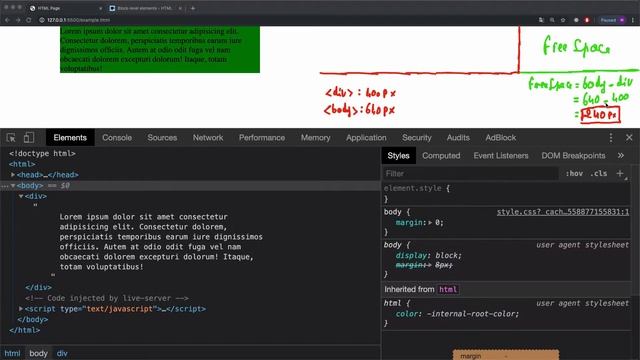Click the zoom magnifier icon in address bar
Image resolution: width=640 pixels, height=360 pixels.
[552, 20]
